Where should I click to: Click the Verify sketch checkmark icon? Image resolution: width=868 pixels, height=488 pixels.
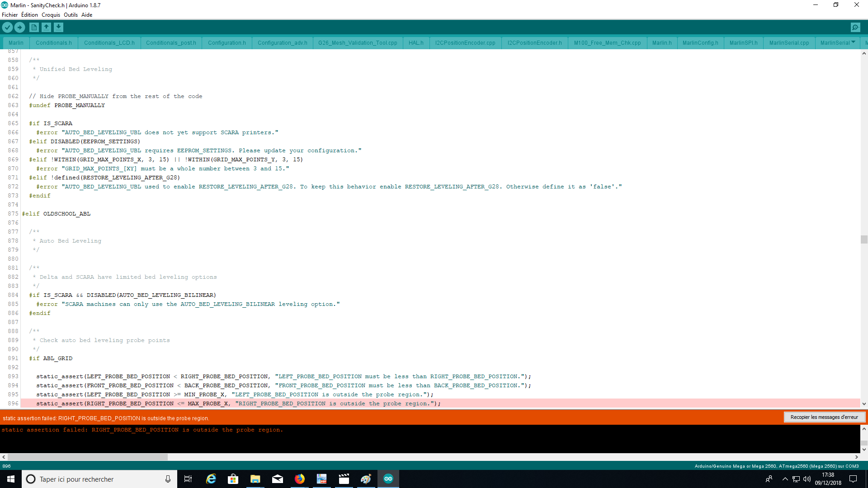(x=7, y=28)
